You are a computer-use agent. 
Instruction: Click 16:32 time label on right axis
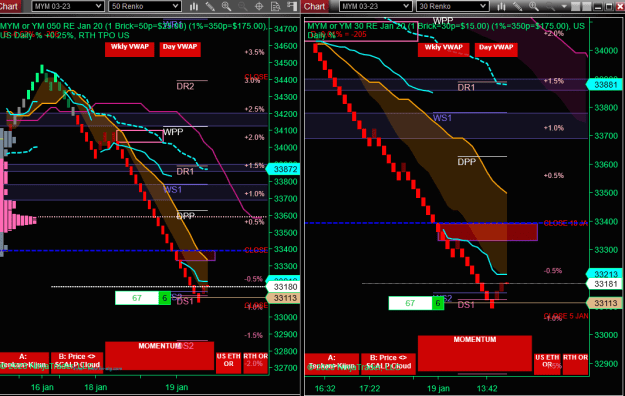pyautogui.click(x=325, y=388)
